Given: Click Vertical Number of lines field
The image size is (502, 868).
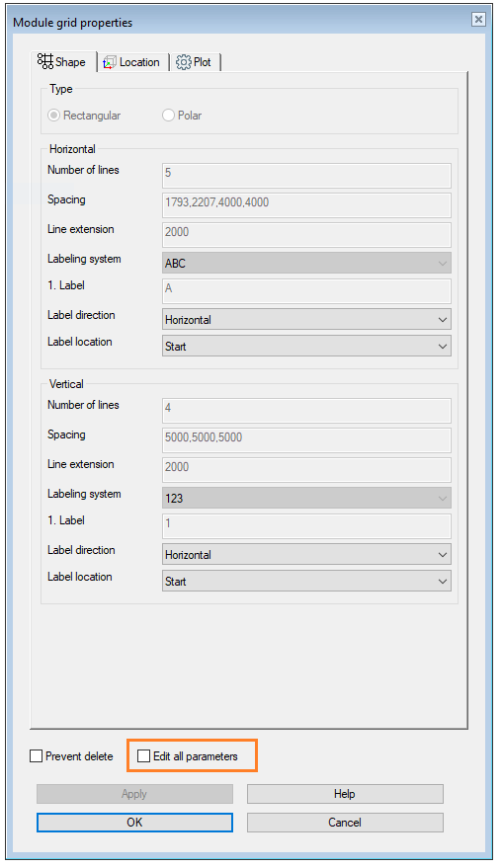Looking at the screenshot, I should [x=306, y=410].
